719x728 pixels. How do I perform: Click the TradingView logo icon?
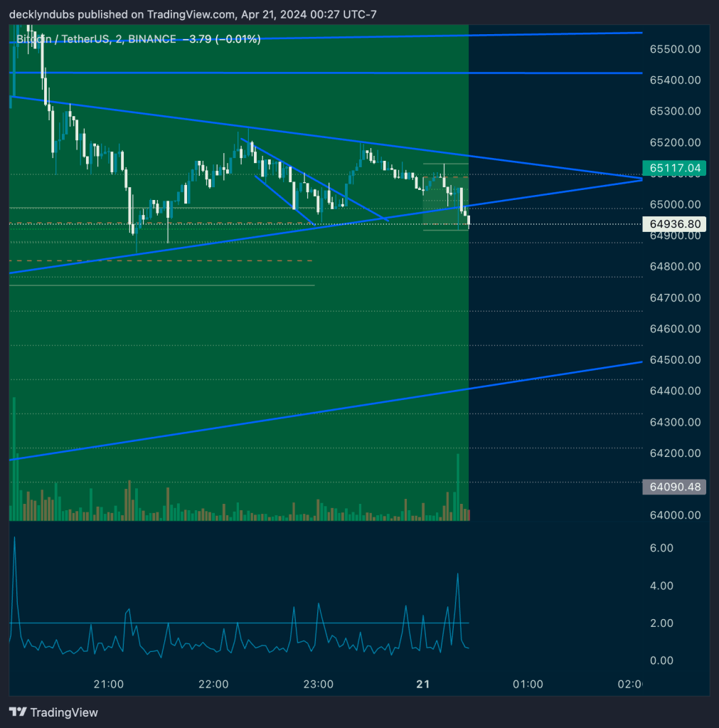[x=18, y=712]
